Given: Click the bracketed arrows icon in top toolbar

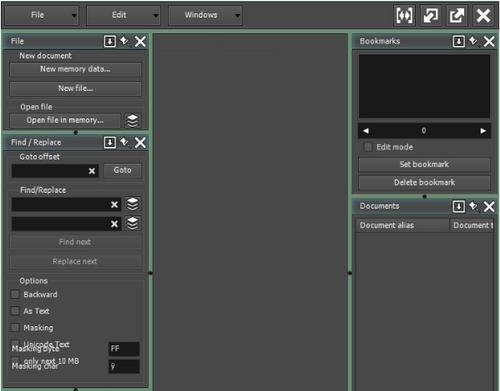Looking at the screenshot, I should click(x=404, y=15).
